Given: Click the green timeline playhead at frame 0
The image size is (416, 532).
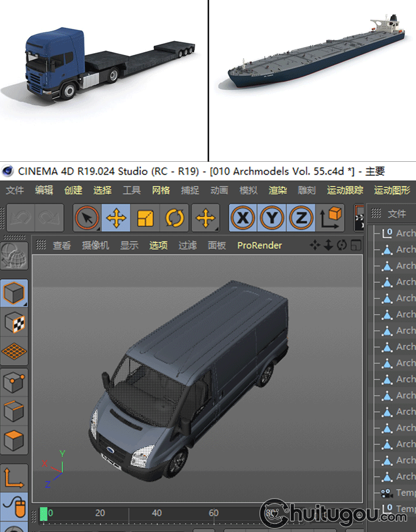Looking at the screenshot, I should pyautogui.click(x=44, y=514).
